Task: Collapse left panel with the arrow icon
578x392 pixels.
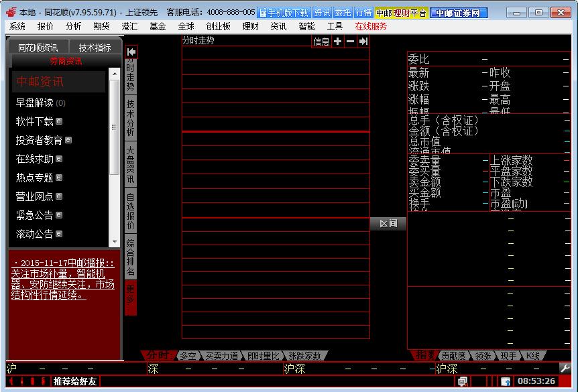Action: click(131, 52)
